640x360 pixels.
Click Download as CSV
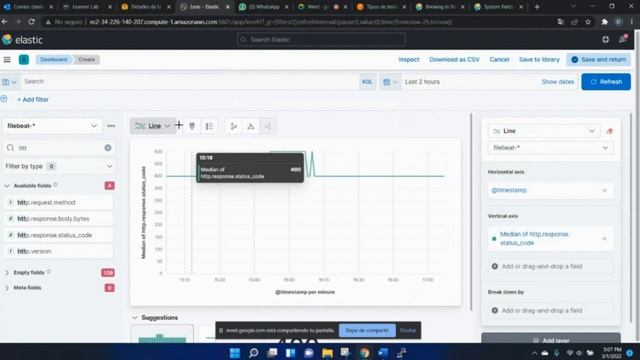[x=454, y=60]
